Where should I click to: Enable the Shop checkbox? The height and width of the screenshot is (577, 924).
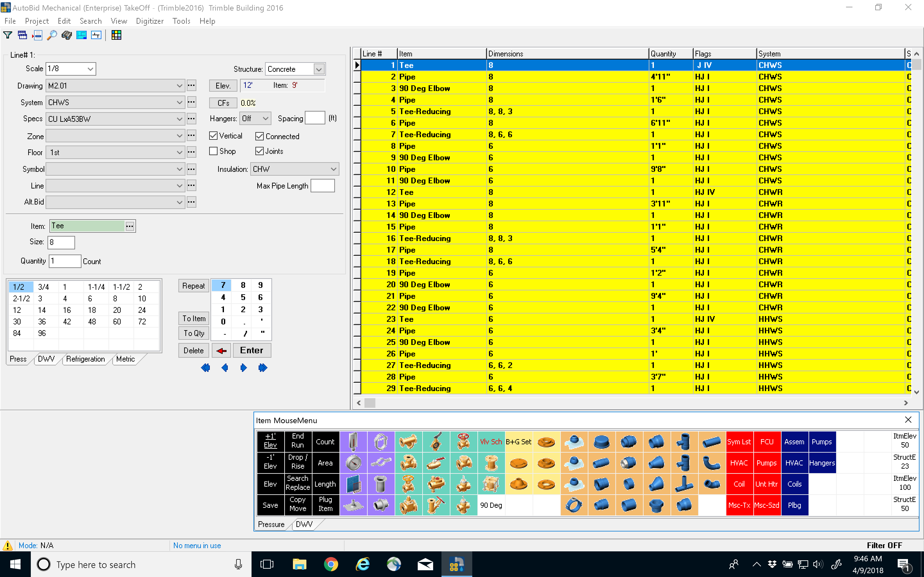(x=213, y=151)
